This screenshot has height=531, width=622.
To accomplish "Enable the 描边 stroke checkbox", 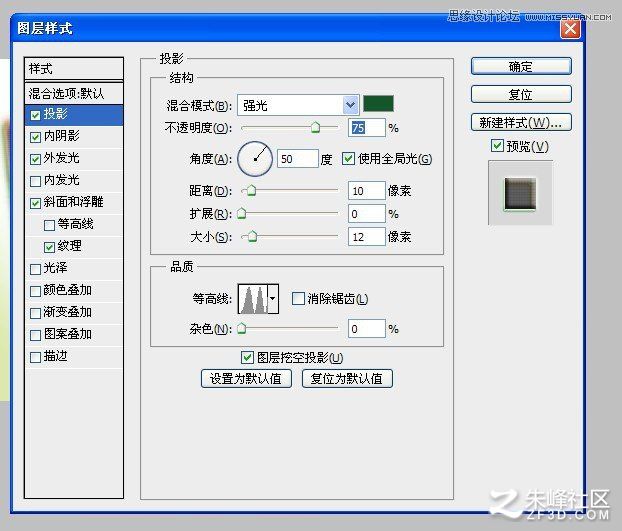I will pos(35,357).
